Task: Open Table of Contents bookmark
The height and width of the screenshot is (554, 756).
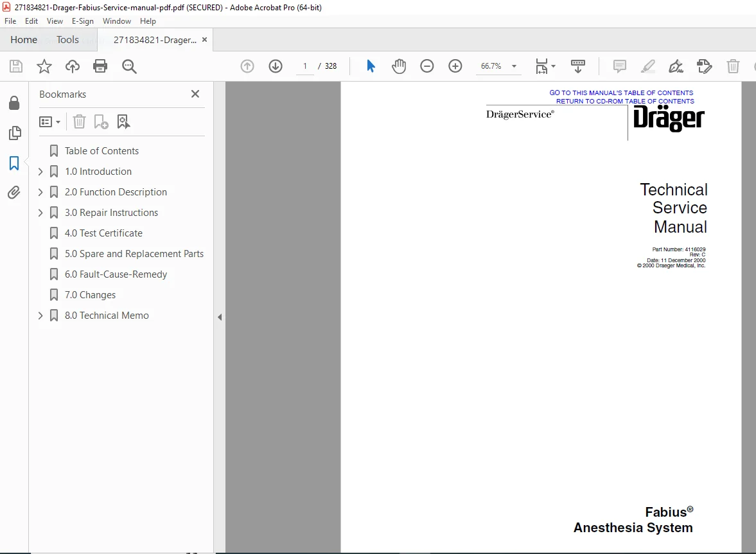Action: click(101, 151)
